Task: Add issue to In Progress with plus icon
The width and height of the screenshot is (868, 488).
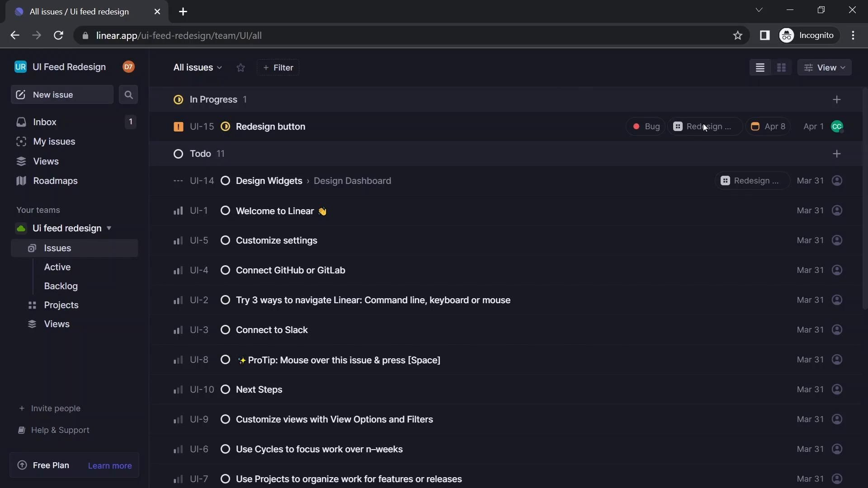Action: [837, 100]
